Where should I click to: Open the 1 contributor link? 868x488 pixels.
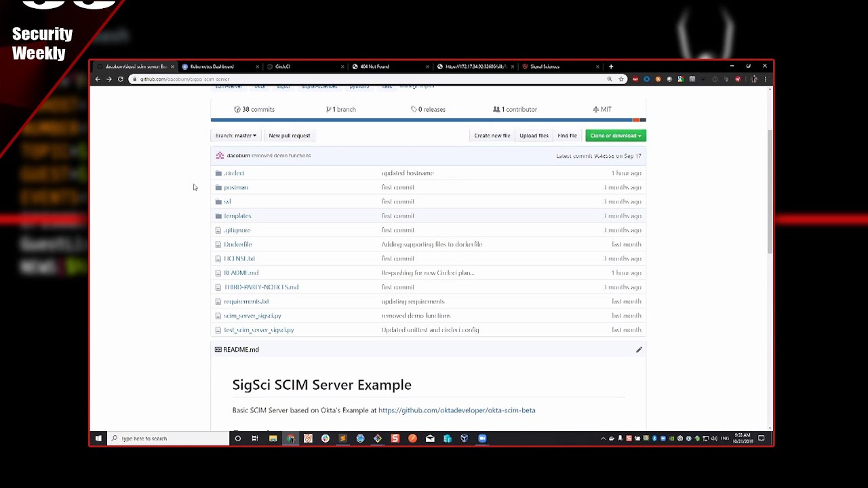tap(515, 109)
